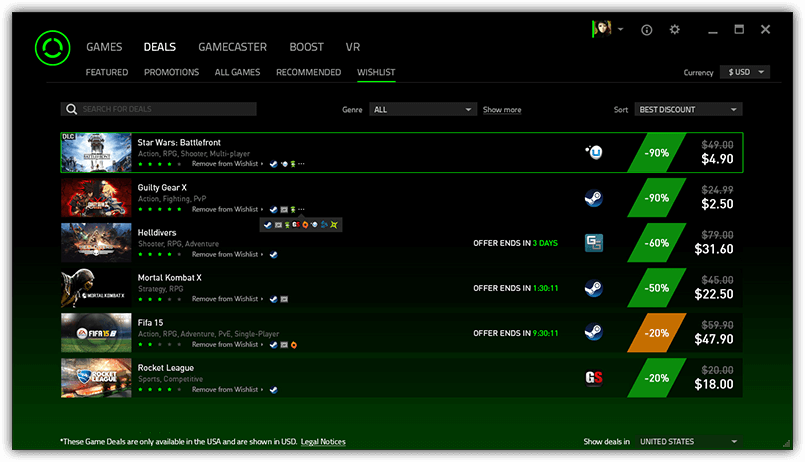The height and width of the screenshot is (462, 805).
Task: Click the Mortal Kombat X title
Action: click(169, 278)
